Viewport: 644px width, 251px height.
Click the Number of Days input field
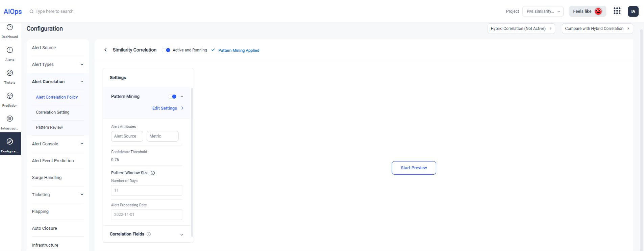coord(146,190)
